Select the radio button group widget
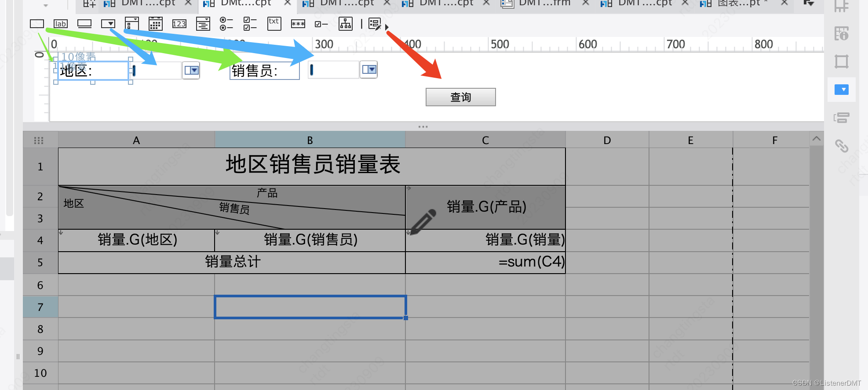868x390 pixels. (226, 24)
